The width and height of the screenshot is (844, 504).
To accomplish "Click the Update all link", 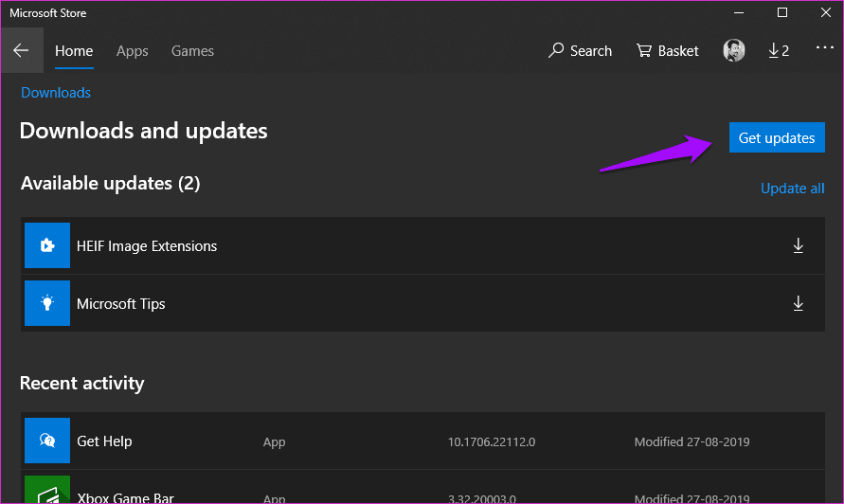I will [x=792, y=189].
